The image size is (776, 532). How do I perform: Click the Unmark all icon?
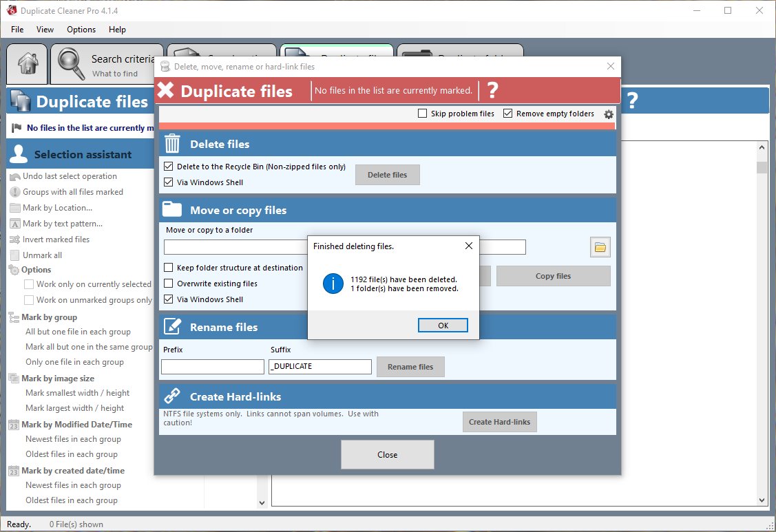[x=15, y=255]
